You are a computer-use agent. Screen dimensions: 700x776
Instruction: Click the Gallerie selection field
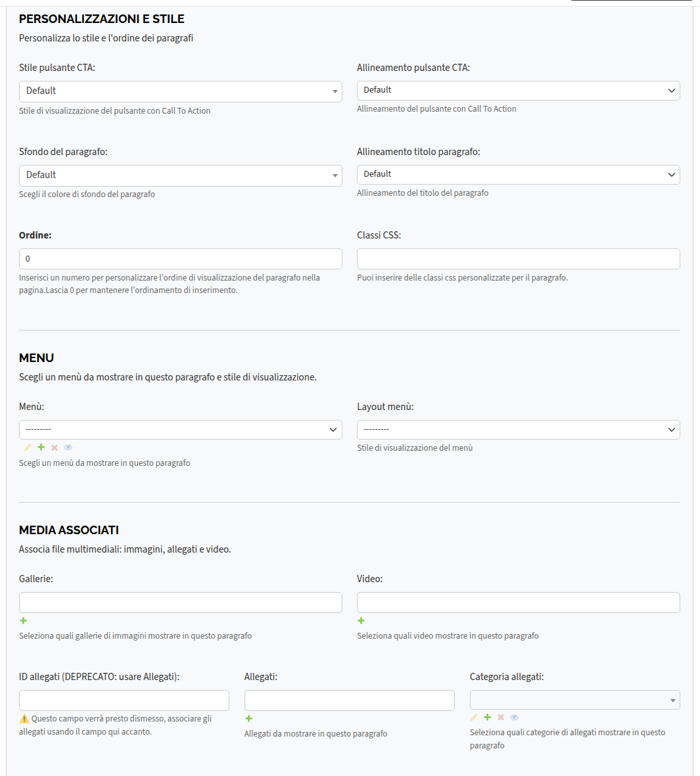pyautogui.click(x=181, y=603)
